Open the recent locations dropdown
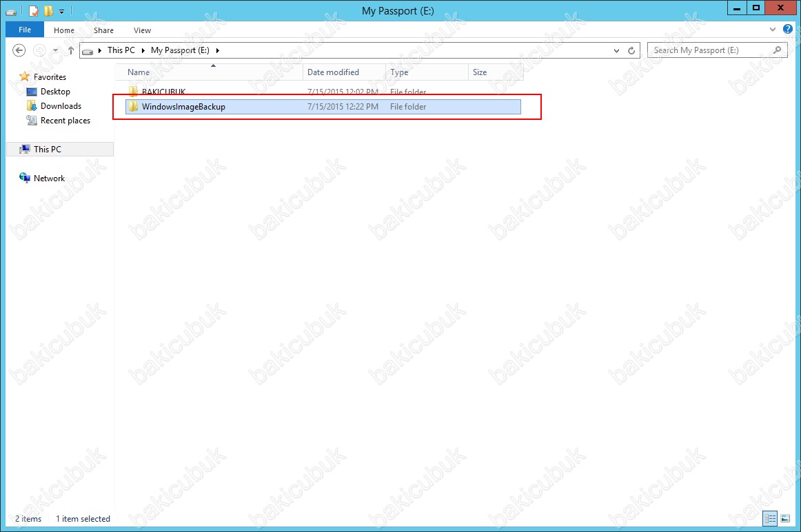The height and width of the screenshot is (532, 801). point(55,50)
